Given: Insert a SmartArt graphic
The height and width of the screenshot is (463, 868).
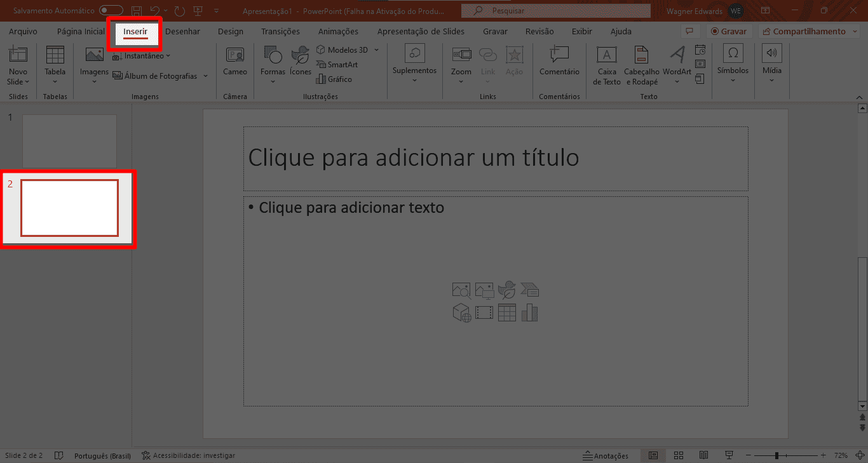Looking at the screenshot, I should pyautogui.click(x=337, y=65).
